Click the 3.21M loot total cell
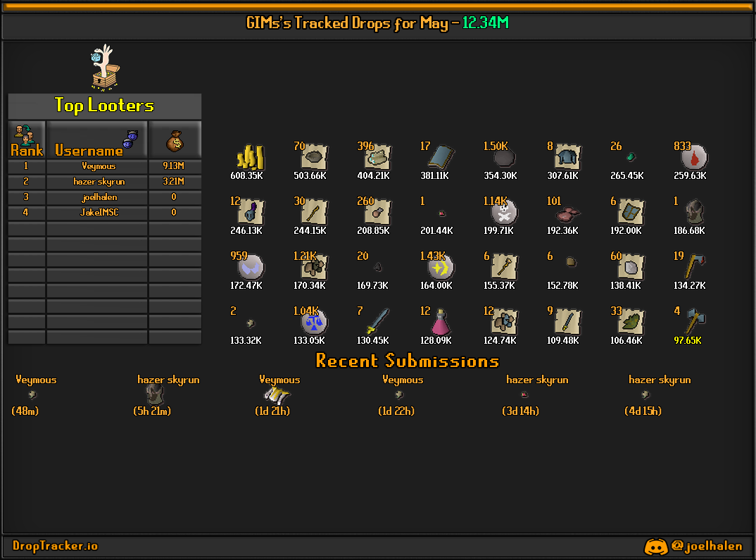Screen dimensions: 756x560 [174, 181]
